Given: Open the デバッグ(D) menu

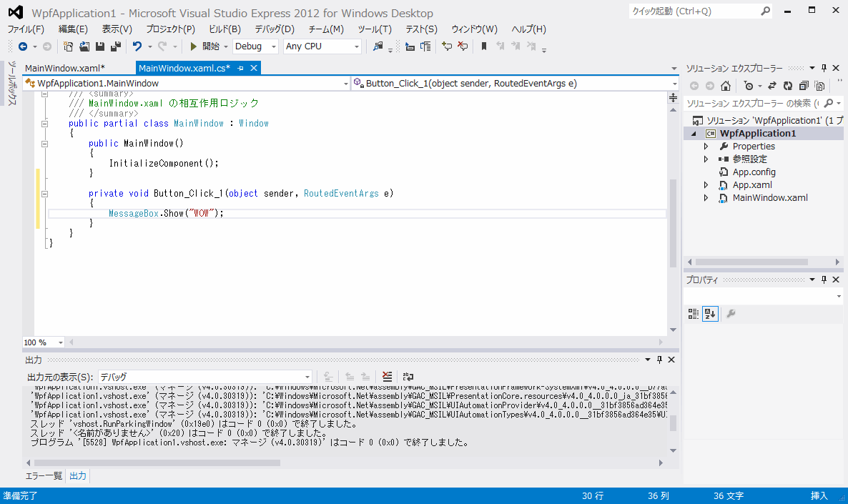Looking at the screenshot, I should (275, 29).
